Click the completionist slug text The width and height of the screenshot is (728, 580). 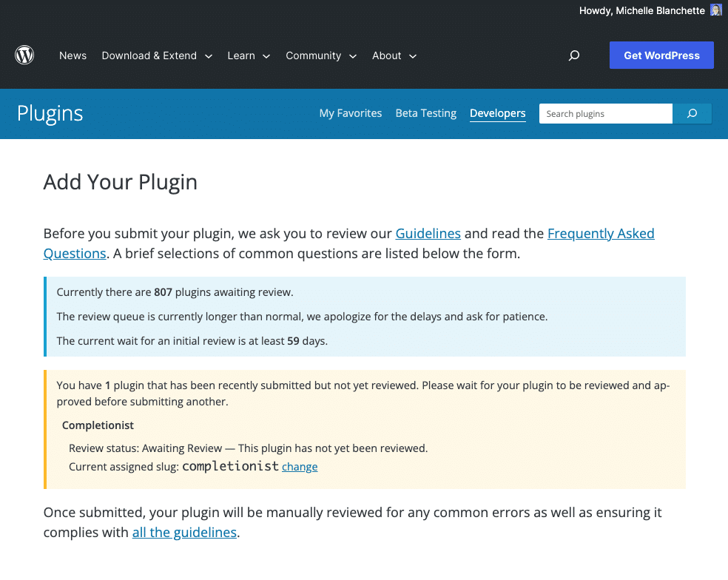point(230,466)
